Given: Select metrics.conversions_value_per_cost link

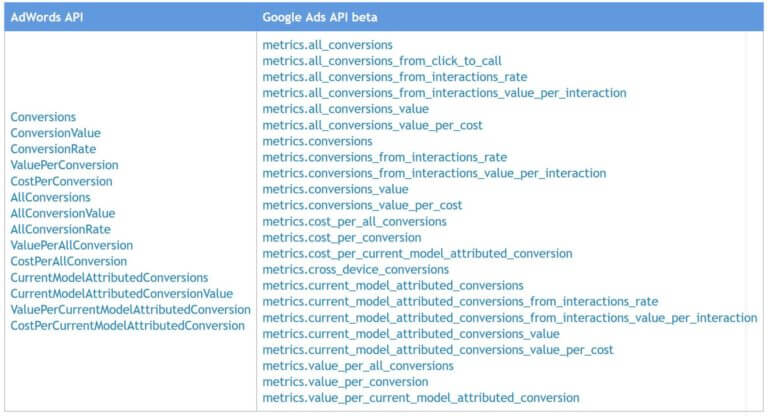Looking at the screenshot, I should pos(362,205).
